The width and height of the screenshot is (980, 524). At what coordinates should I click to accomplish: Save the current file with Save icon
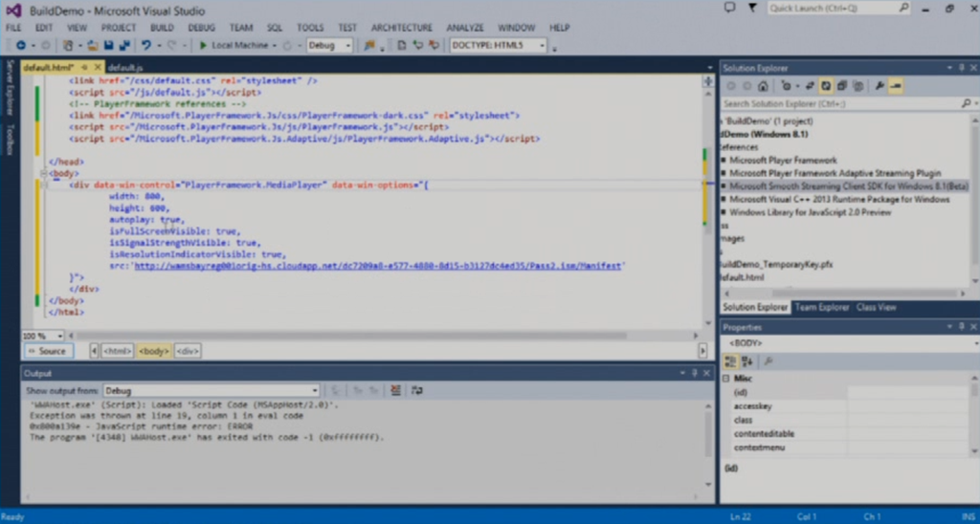108,46
